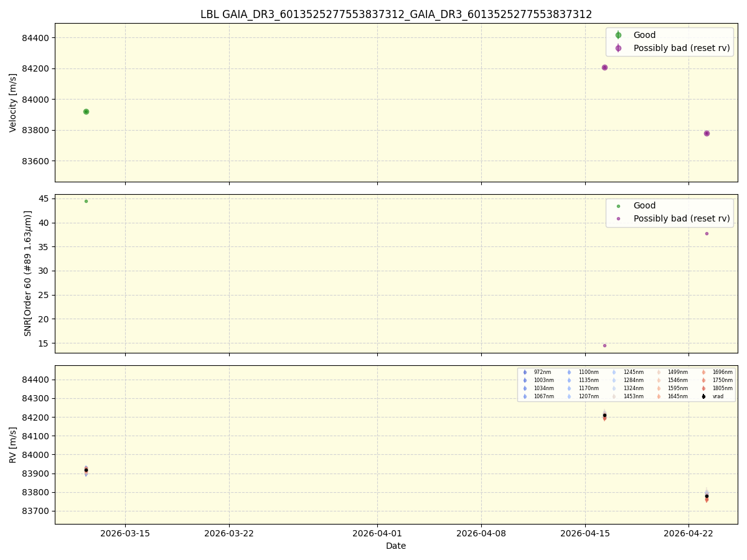Click the Velocity [m/s] axis label
Image resolution: width=747 pixels, height=560 pixels.
[x=13, y=103]
